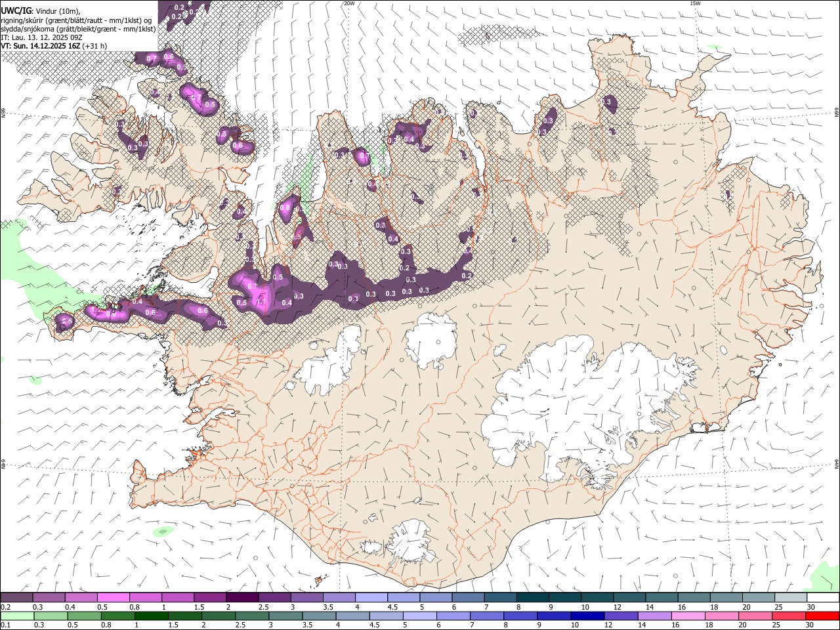840x630 pixels.
Task: Select the light green 0.3 swatch in lower legend row
Action: pos(51,616)
